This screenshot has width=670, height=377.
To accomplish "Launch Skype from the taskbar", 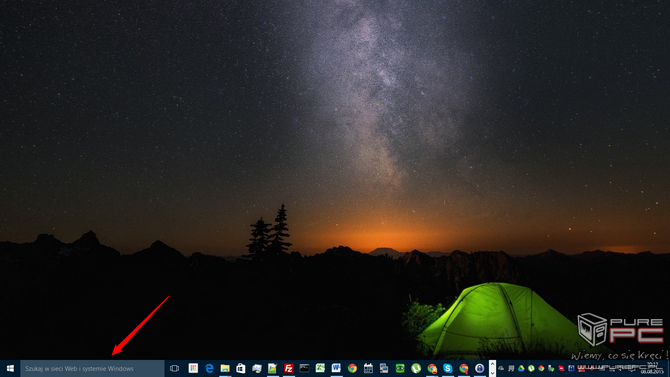I will 448,368.
